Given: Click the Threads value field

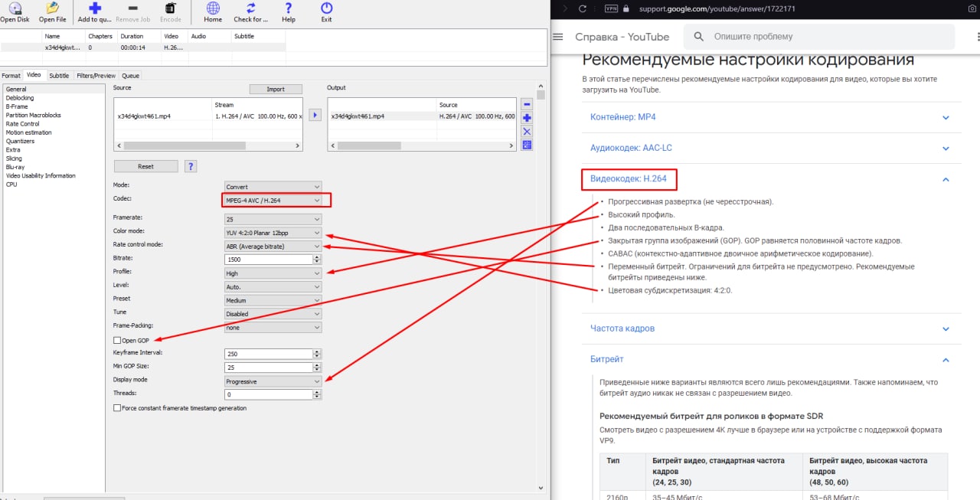Looking at the screenshot, I should (x=269, y=394).
